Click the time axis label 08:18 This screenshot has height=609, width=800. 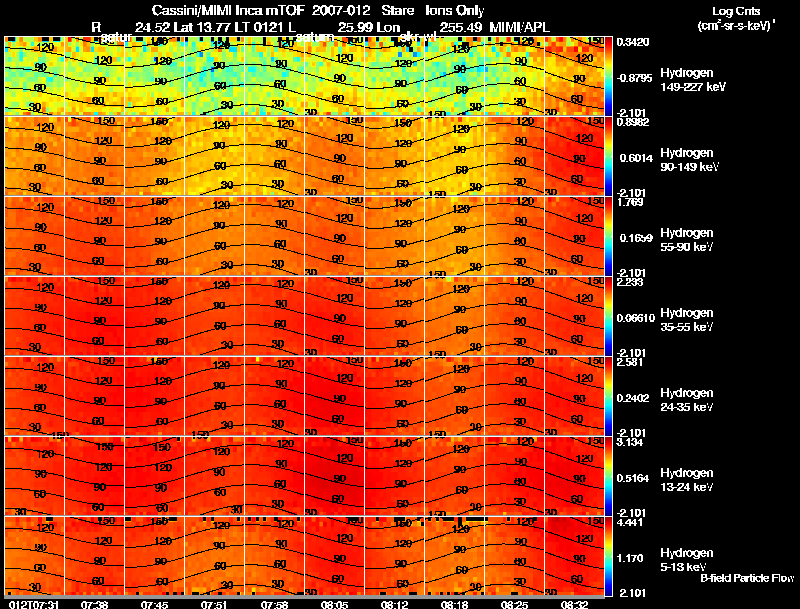click(x=454, y=604)
